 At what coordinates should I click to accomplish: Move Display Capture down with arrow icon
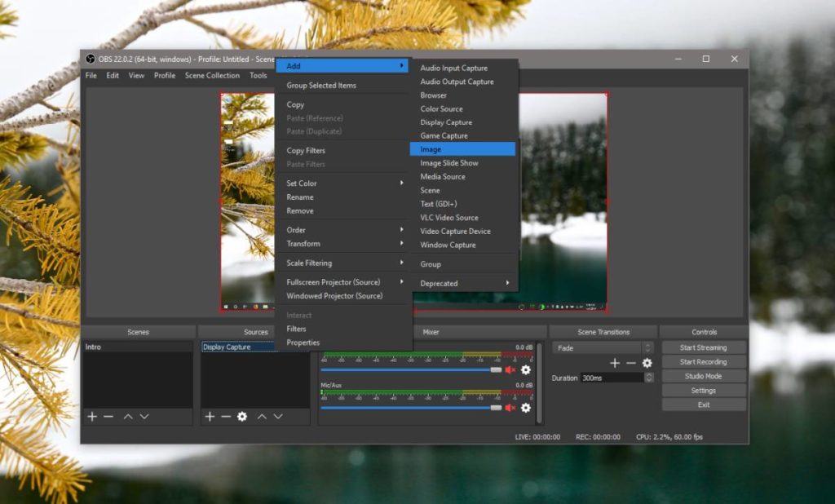pos(276,417)
